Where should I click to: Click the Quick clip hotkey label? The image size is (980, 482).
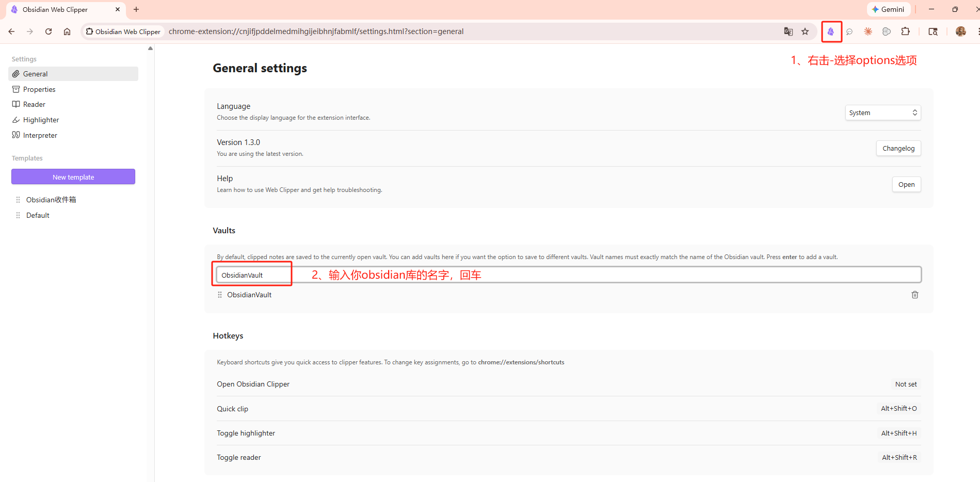click(x=232, y=409)
